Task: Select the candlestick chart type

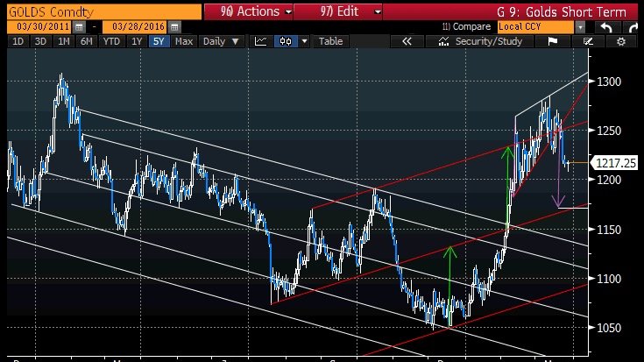Action: [286, 41]
